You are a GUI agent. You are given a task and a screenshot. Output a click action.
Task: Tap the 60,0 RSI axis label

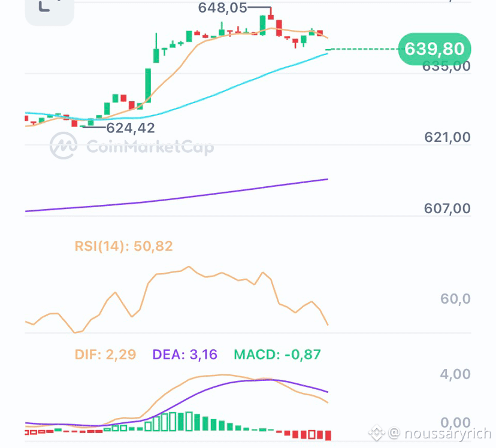[x=455, y=298]
